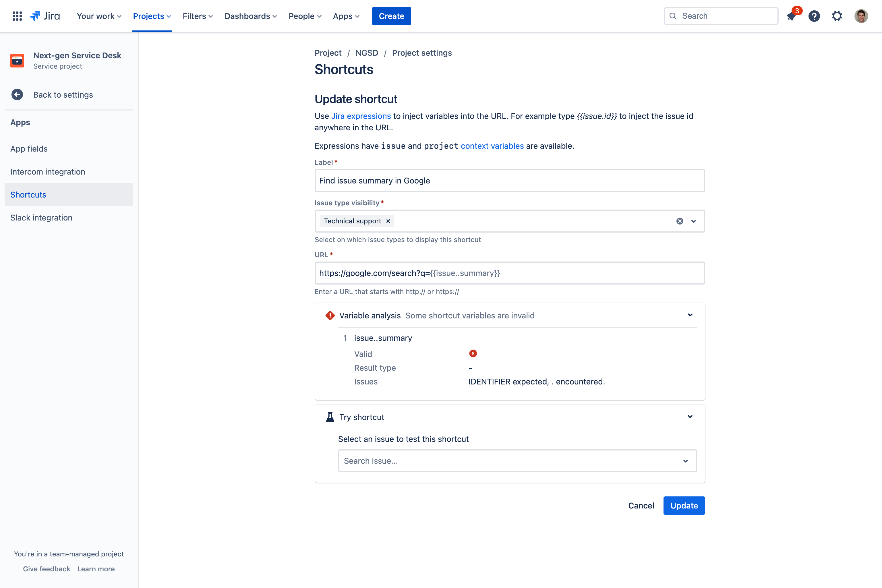Open the settings gear icon
Viewport: 882px width, 588px height.
(x=837, y=16)
